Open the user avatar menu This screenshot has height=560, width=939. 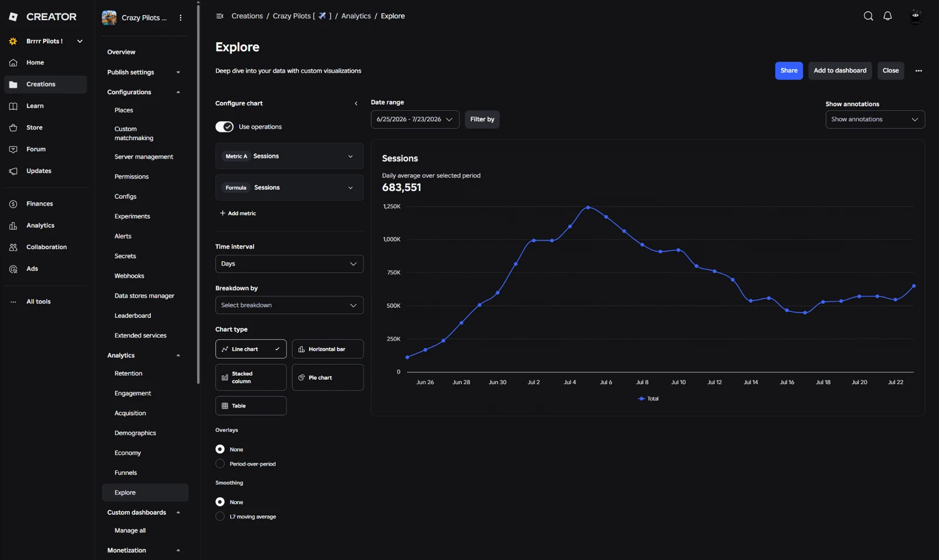pos(915,16)
